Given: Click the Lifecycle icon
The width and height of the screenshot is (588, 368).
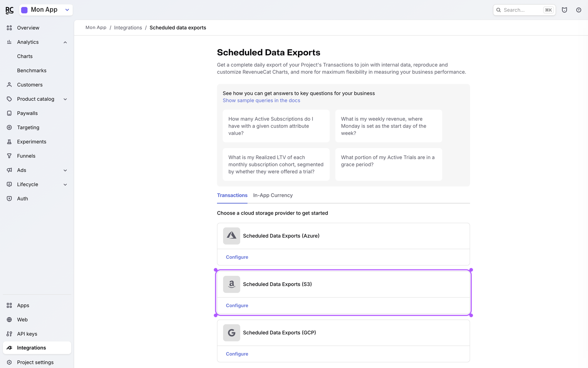Looking at the screenshot, I should click(x=9, y=184).
